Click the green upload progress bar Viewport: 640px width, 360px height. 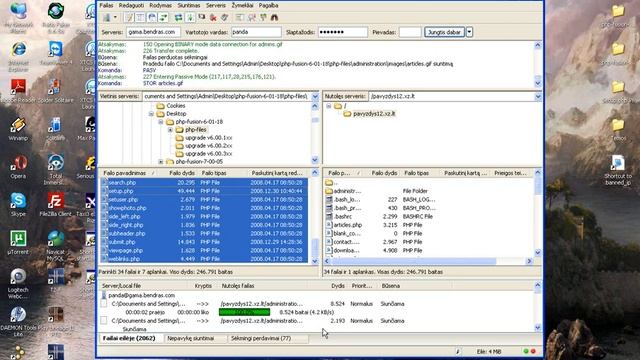point(244,312)
